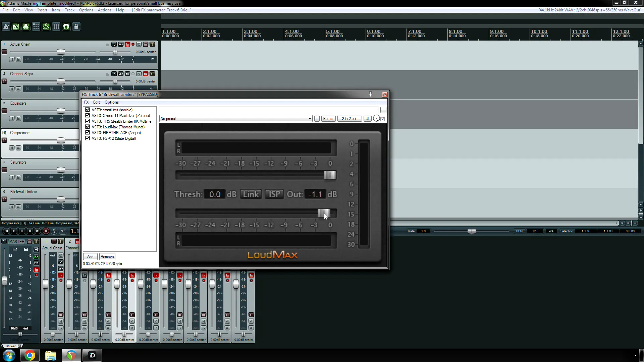Click in input button on Compressors track

pos(18,148)
